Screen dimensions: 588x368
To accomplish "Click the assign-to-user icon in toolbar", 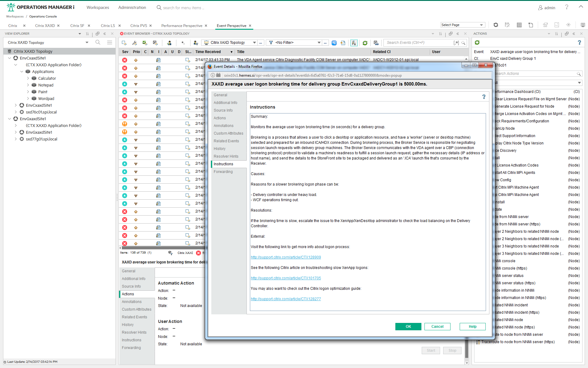I will (169, 43).
